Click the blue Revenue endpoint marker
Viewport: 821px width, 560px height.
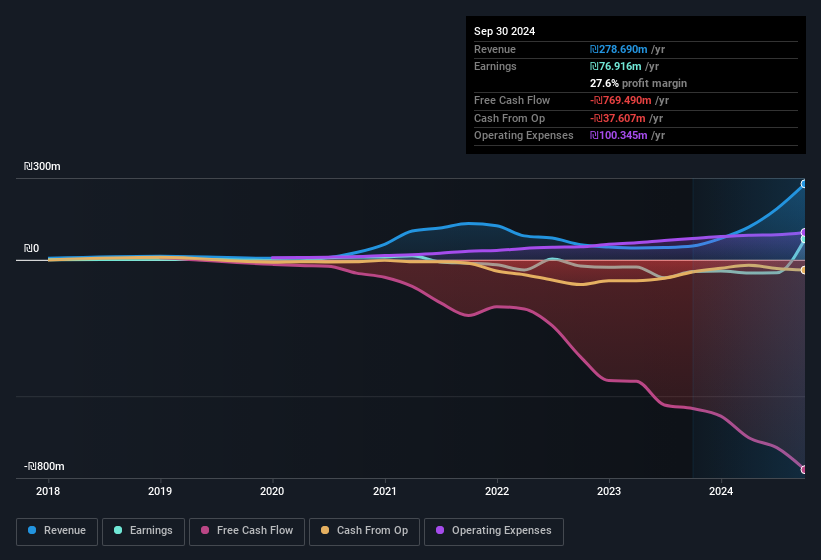pos(804,184)
